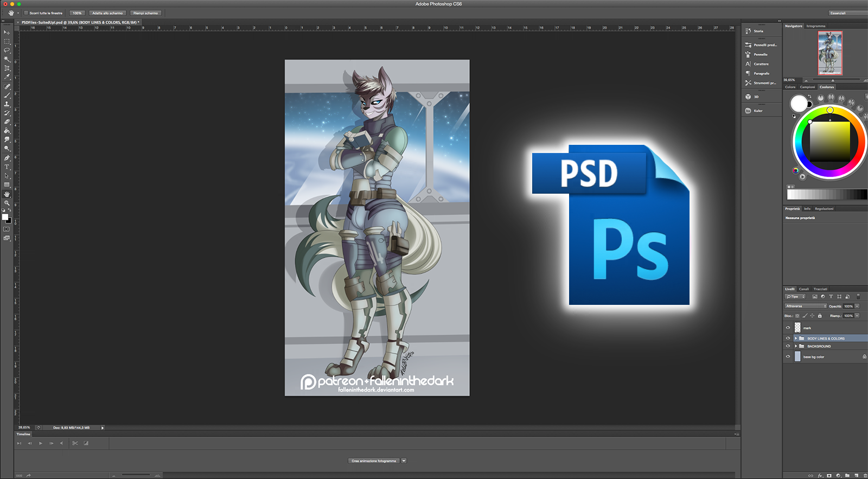Open the tool preset picker arrow

pos(18,13)
